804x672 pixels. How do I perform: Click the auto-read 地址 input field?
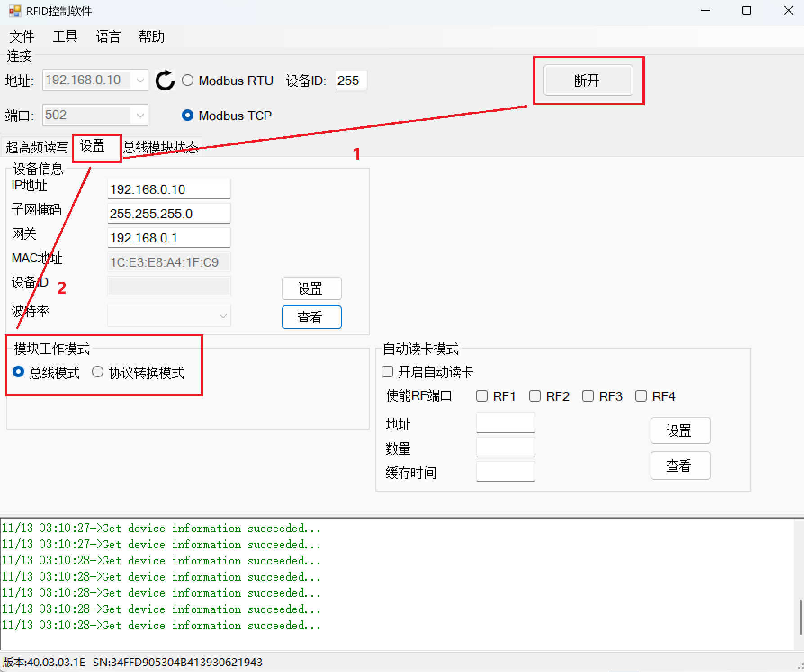[506, 423]
